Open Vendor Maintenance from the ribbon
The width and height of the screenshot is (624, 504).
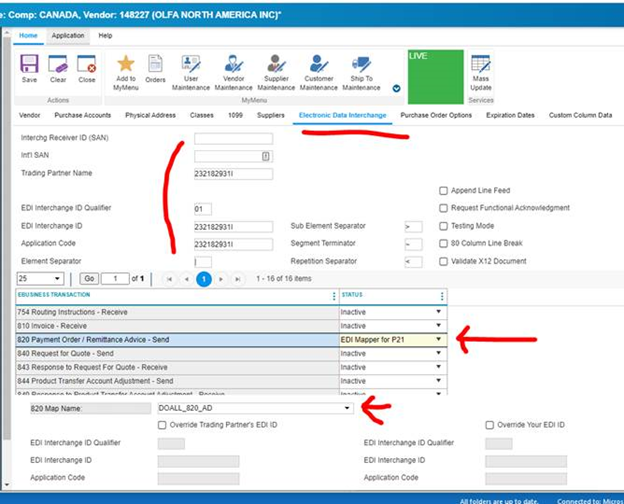coord(234,65)
